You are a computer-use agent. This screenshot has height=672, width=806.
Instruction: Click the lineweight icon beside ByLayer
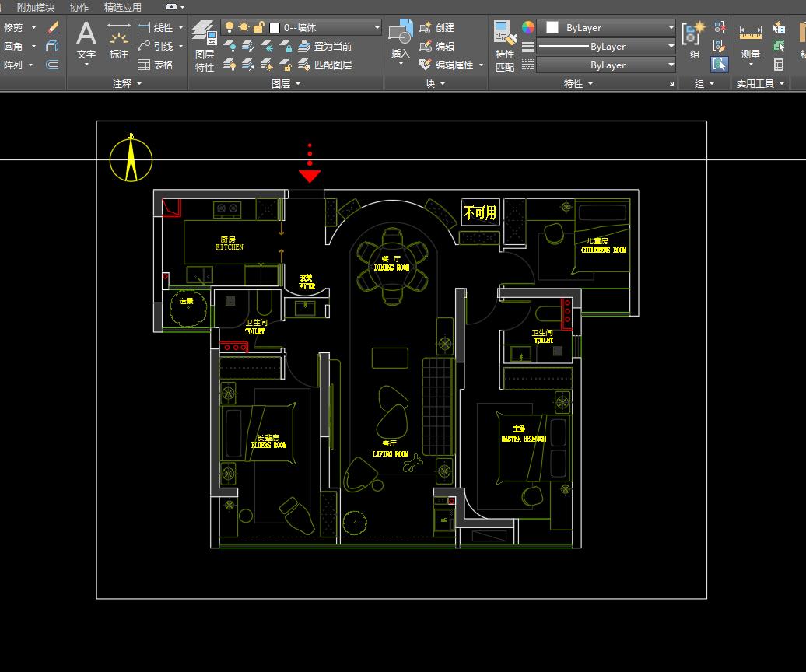pyautogui.click(x=528, y=46)
